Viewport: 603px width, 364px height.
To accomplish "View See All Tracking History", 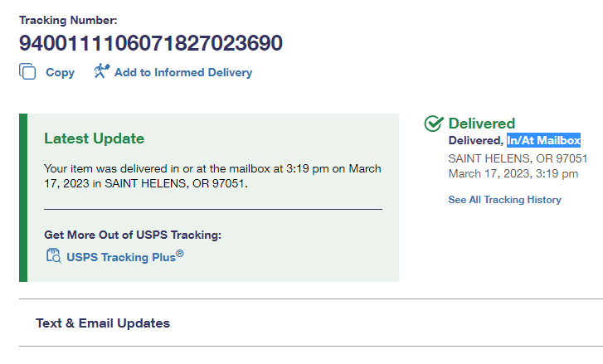I will click(x=504, y=200).
